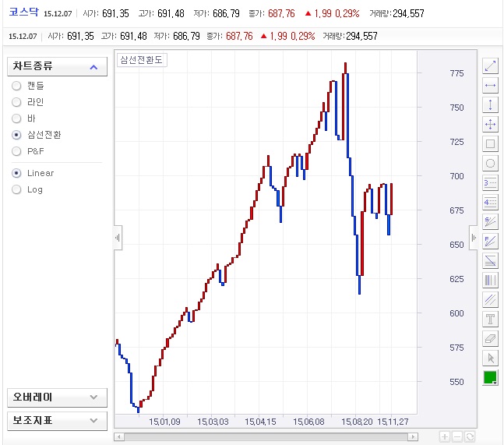Select the vertical line drawing tool
Viewport: 504px width, 445px height.
(491, 104)
